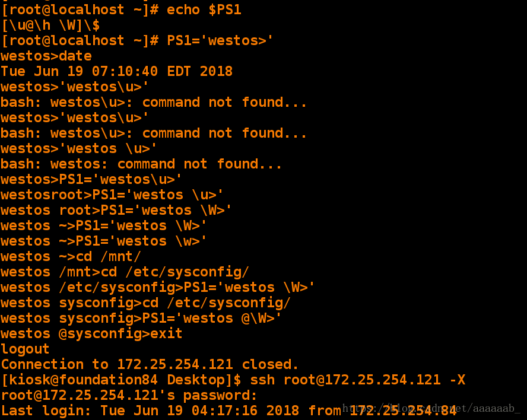Click the PS1='westos @\W>' command
527x420 pixels.
[x=212, y=319]
